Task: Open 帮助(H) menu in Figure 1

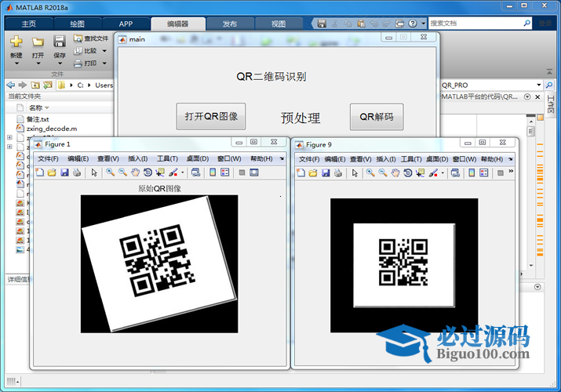Action: coord(261,158)
